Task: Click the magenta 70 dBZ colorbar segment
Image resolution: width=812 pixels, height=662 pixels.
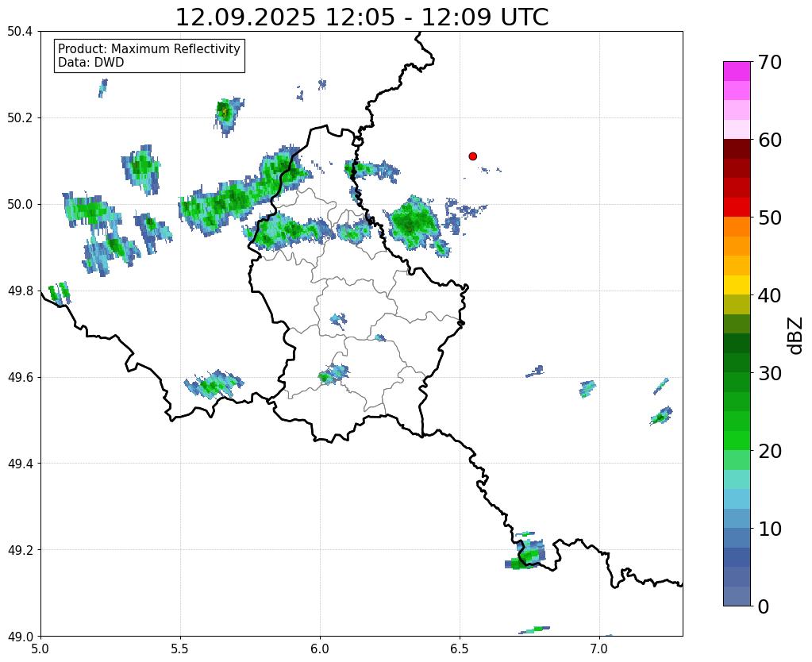Action: pos(737,71)
